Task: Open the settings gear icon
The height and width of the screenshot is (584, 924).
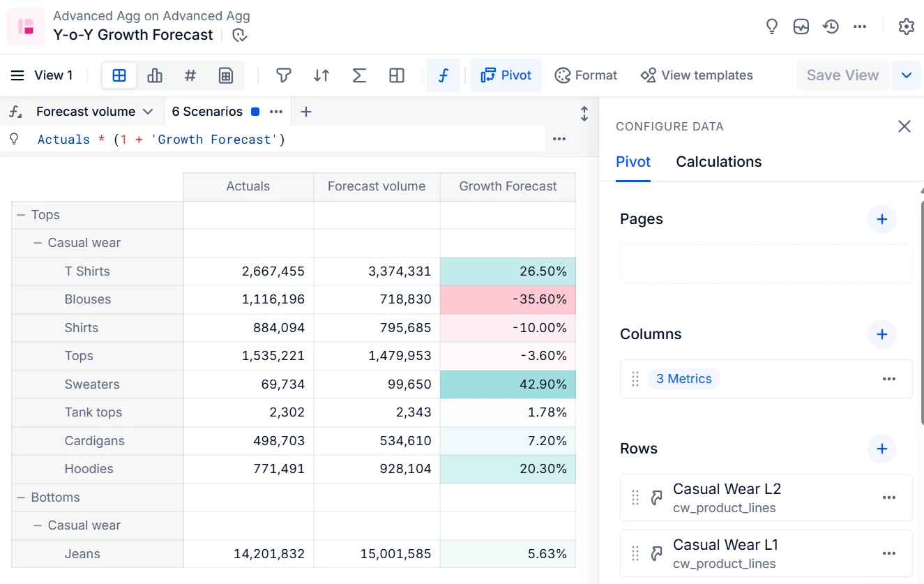Action: pyautogui.click(x=906, y=27)
